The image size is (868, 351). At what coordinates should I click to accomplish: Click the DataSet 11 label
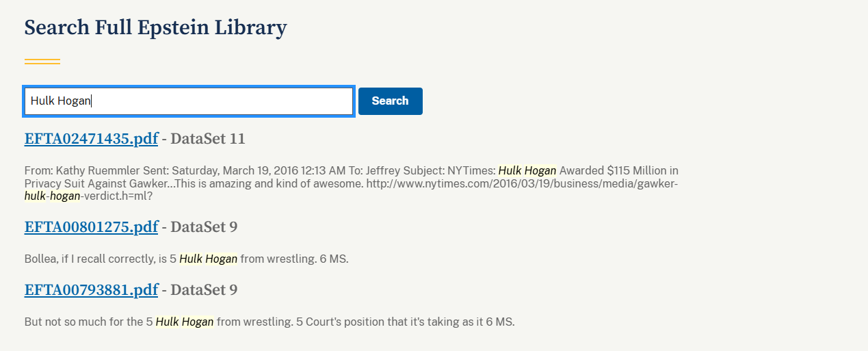[x=207, y=139]
